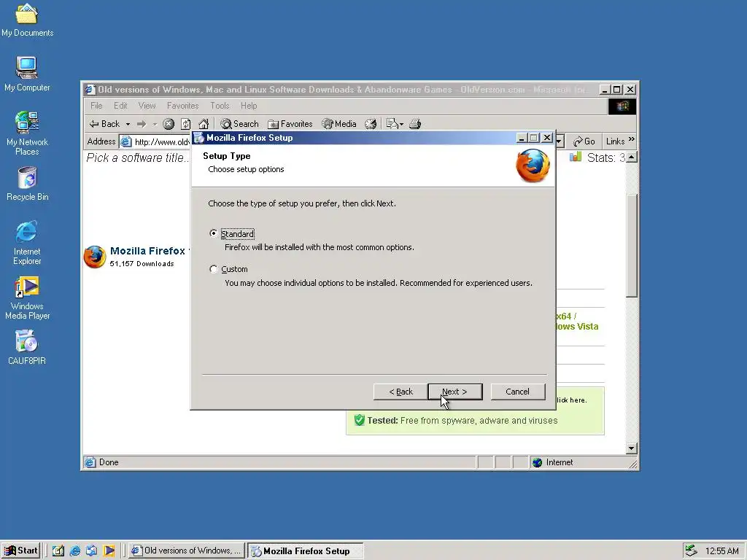Open the Help menu in Internet Explorer
This screenshot has width=747, height=560.
(249, 106)
